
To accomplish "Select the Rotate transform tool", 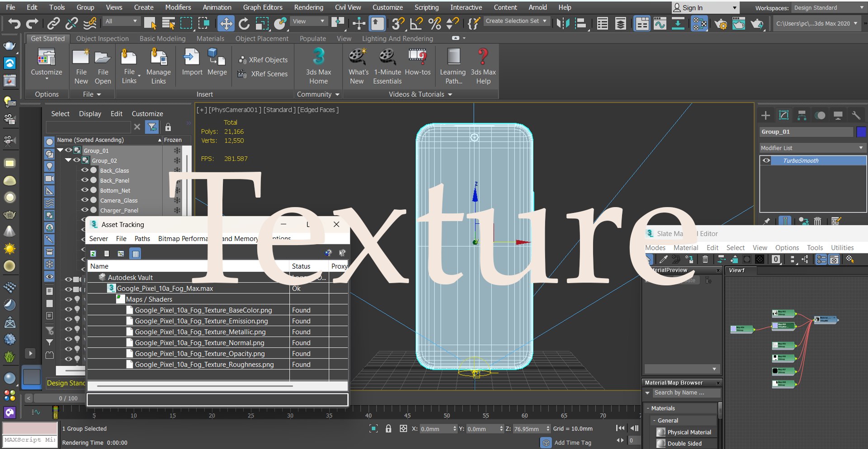I will (244, 23).
